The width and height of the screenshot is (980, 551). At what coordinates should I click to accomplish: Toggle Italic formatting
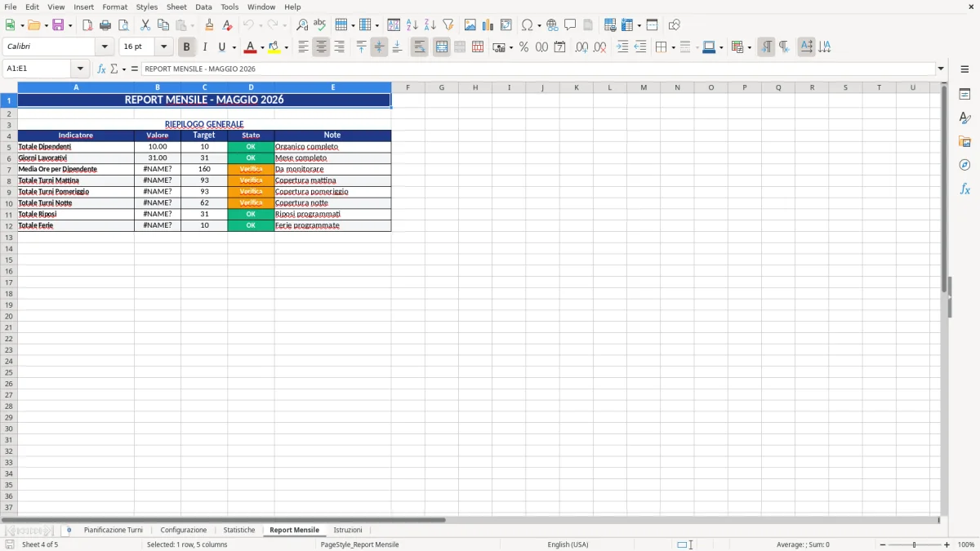tap(204, 47)
